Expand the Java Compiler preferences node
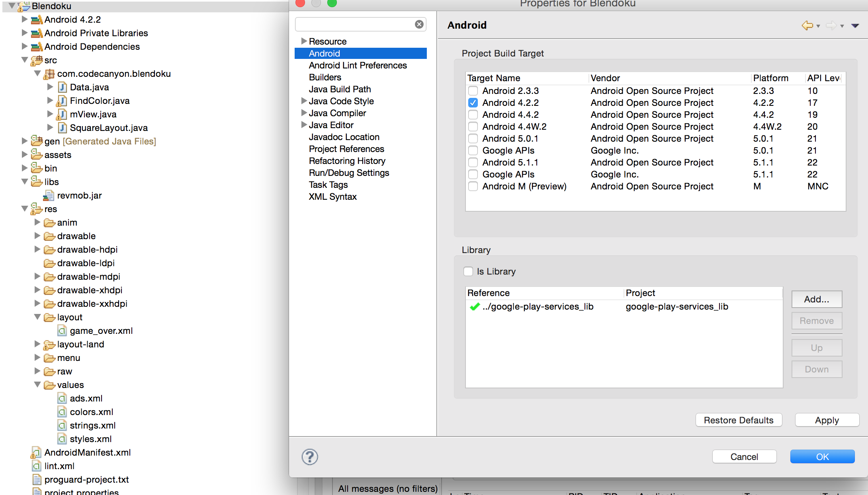 [x=304, y=113]
